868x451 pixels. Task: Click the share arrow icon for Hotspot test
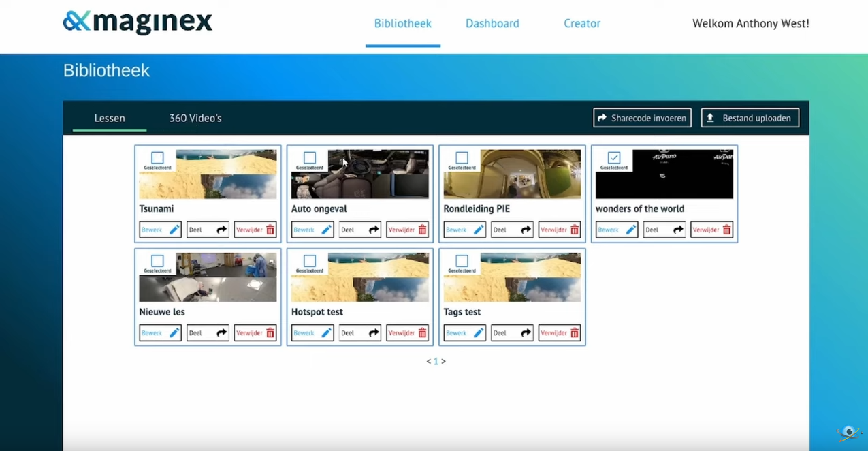tap(374, 333)
